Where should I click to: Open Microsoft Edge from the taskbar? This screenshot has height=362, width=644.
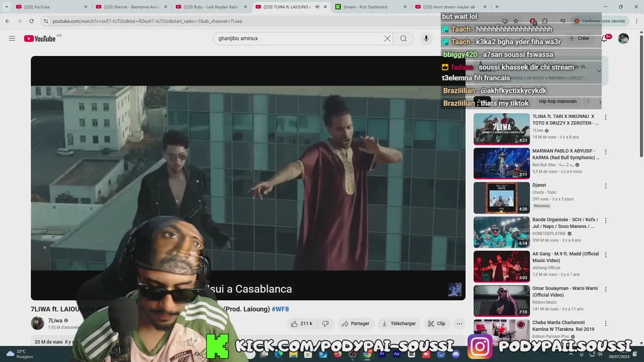[x=279, y=354]
